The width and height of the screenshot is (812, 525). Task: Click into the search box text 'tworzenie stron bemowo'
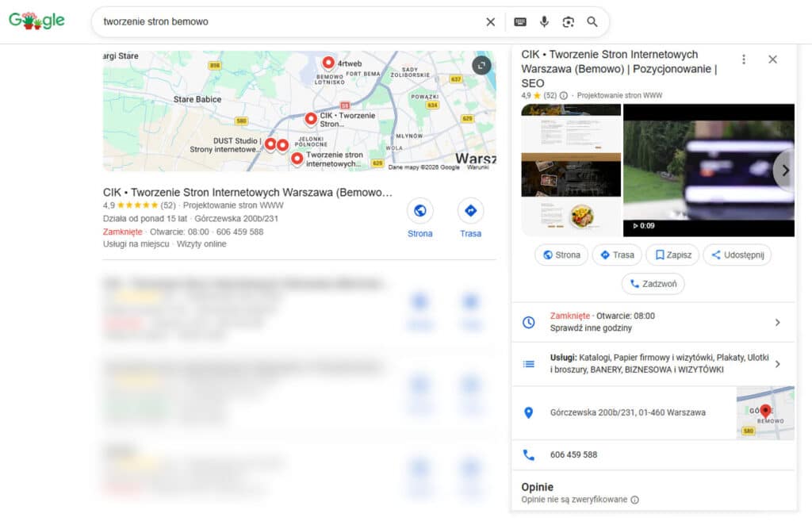point(156,21)
